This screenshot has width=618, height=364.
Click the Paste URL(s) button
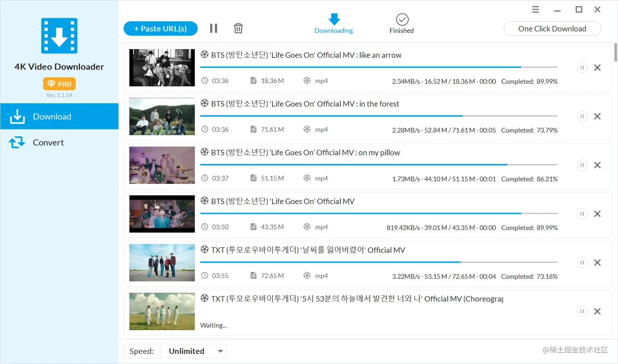tap(161, 29)
